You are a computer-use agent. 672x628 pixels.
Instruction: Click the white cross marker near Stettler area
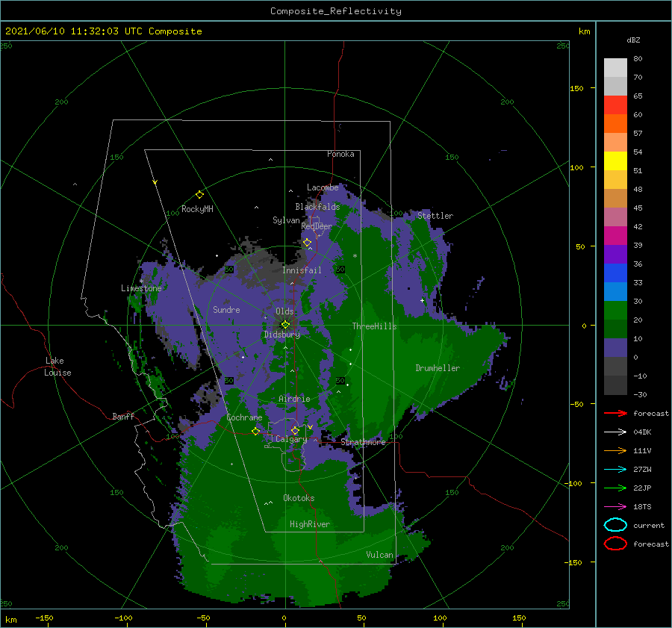tap(422, 300)
